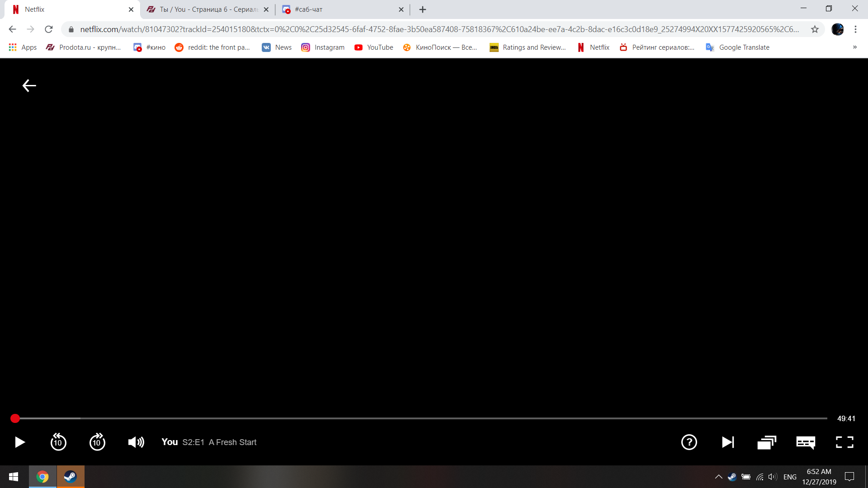Image resolution: width=868 pixels, height=488 pixels.
Task: Toggle the system speaker volume icon
Action: [772, 476]
